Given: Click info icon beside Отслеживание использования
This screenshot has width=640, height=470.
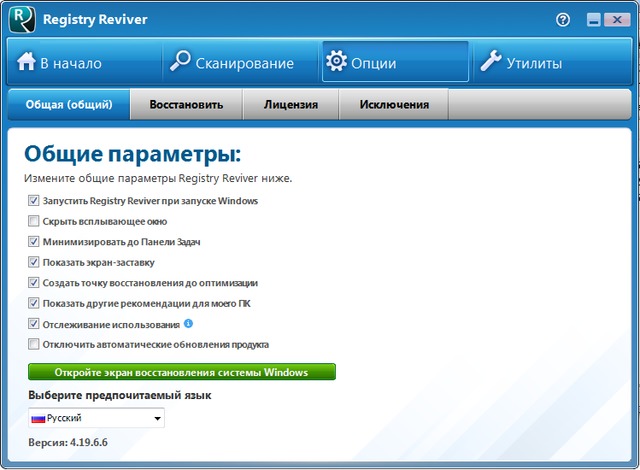Looking at the screenshot, I should pos(188,324).
